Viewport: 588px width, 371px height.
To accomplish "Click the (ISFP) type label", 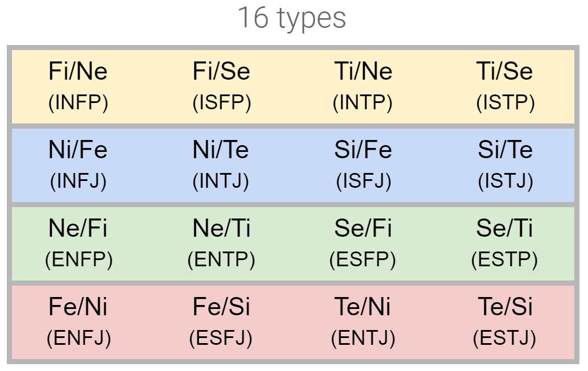I will point(222,102).
